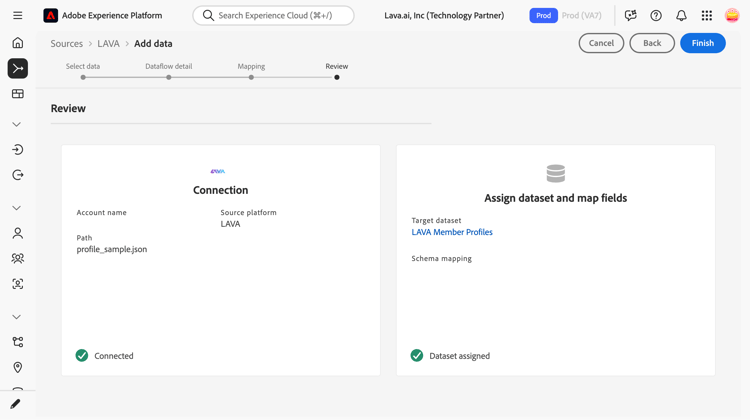Image resolution: width=750 pixels, height=420 pixels.
Task: Open the hamburger navigation menu
Action: point(18,15)
